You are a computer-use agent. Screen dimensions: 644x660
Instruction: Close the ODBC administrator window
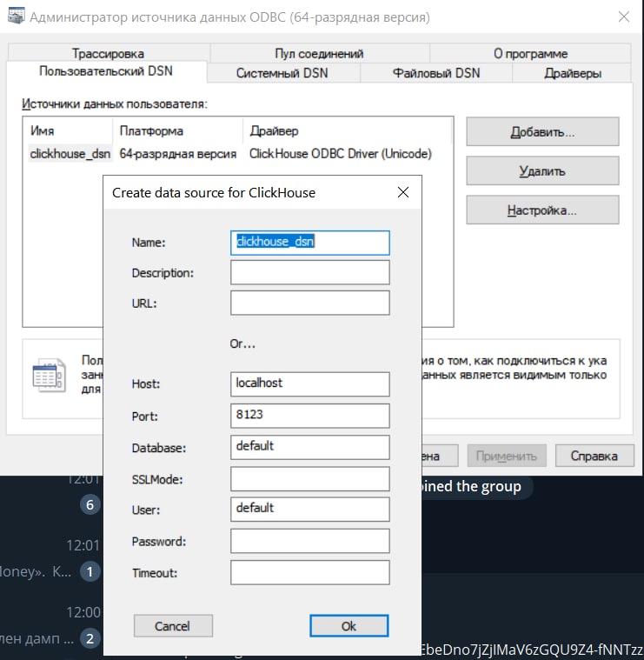624,17
